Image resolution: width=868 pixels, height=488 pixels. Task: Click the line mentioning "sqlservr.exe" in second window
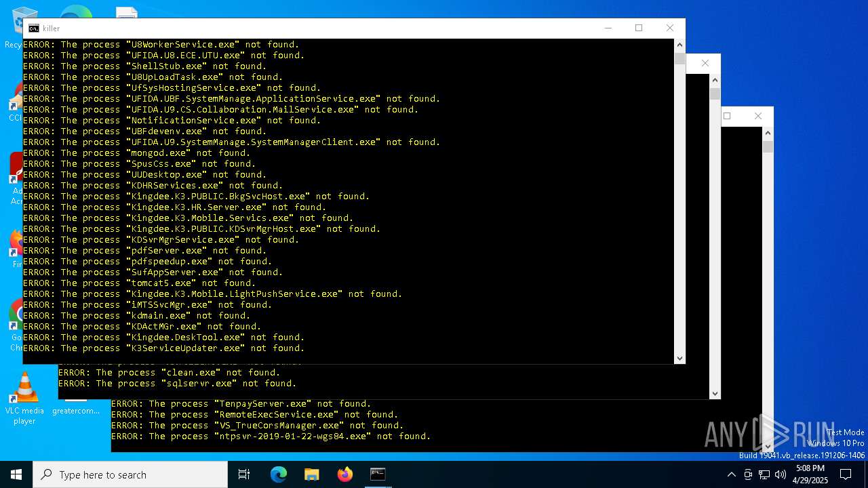pos(178,384)
